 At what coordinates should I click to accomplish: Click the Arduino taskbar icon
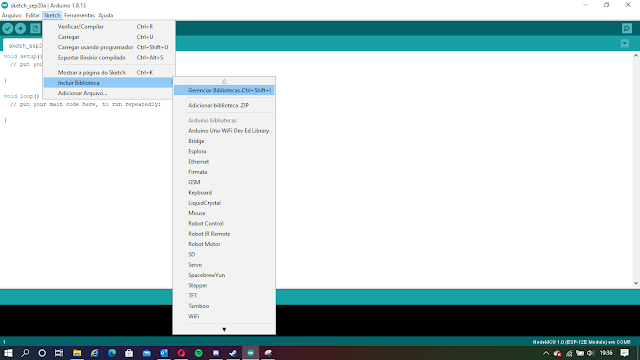(251, 353)
